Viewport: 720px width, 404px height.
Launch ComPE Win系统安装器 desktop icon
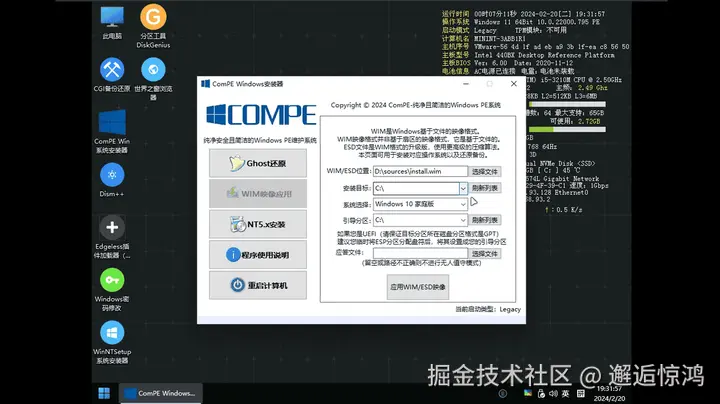click(x=112, y=131)
